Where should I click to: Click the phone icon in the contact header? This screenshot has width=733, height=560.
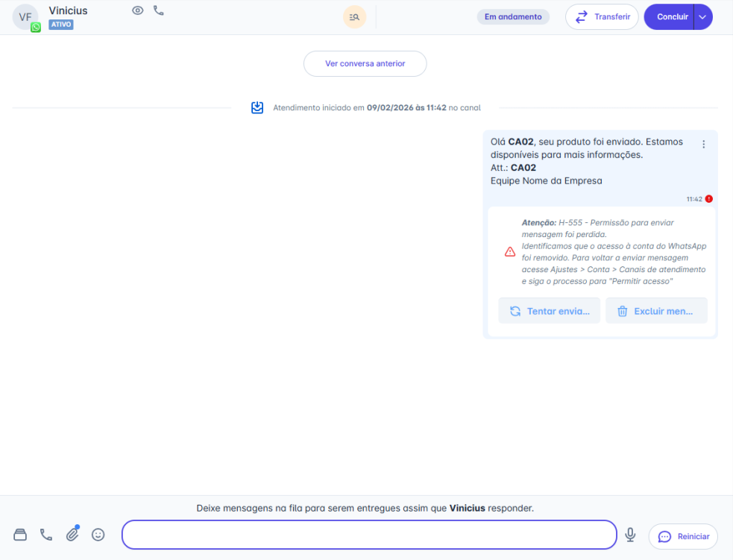click(x=159, y=10)
